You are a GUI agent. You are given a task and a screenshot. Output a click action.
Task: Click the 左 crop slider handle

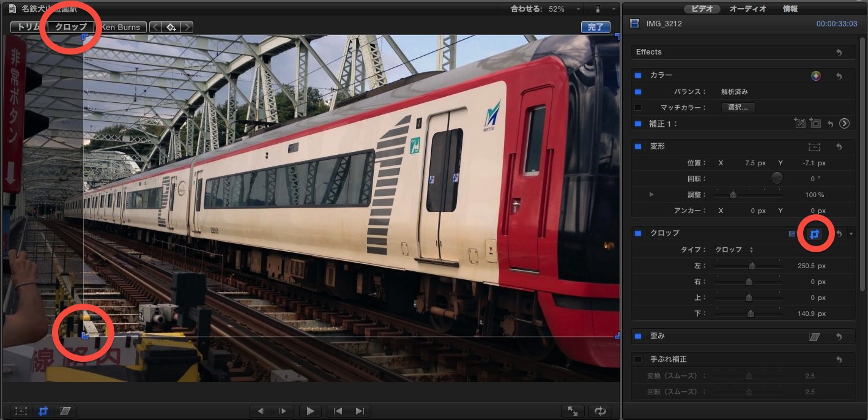tap(752, 266)
